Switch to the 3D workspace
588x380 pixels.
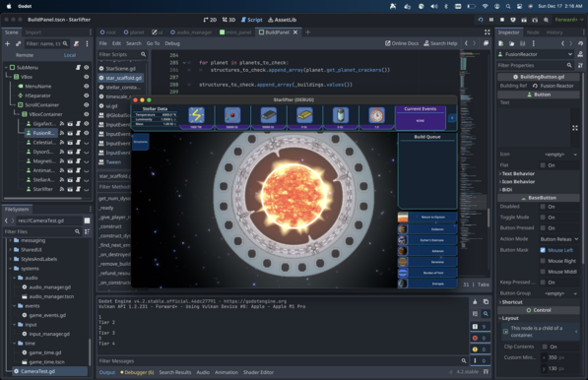point(229,20)
